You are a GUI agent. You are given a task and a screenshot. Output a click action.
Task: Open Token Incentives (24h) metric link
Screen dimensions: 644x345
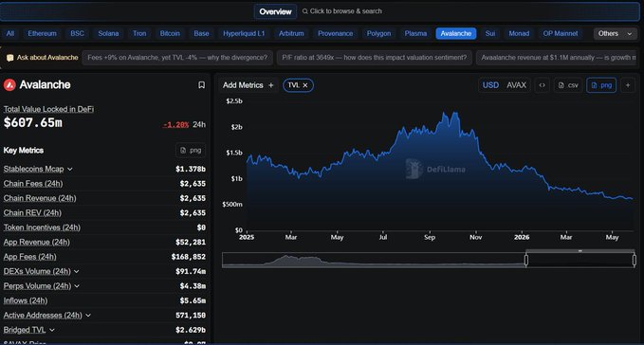[42, 227]
